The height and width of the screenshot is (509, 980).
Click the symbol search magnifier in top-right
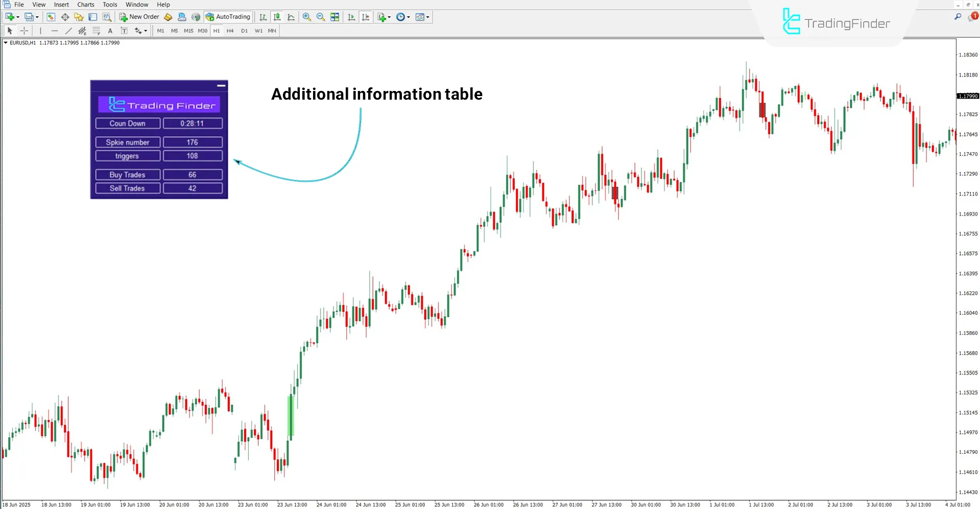click(x=958, y=16)
